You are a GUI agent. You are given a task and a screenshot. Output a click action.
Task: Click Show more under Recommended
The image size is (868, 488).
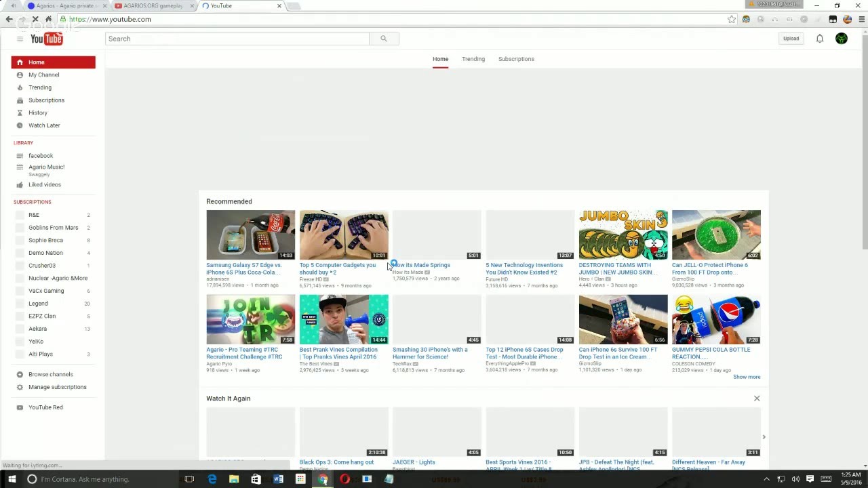click(747, 377)
